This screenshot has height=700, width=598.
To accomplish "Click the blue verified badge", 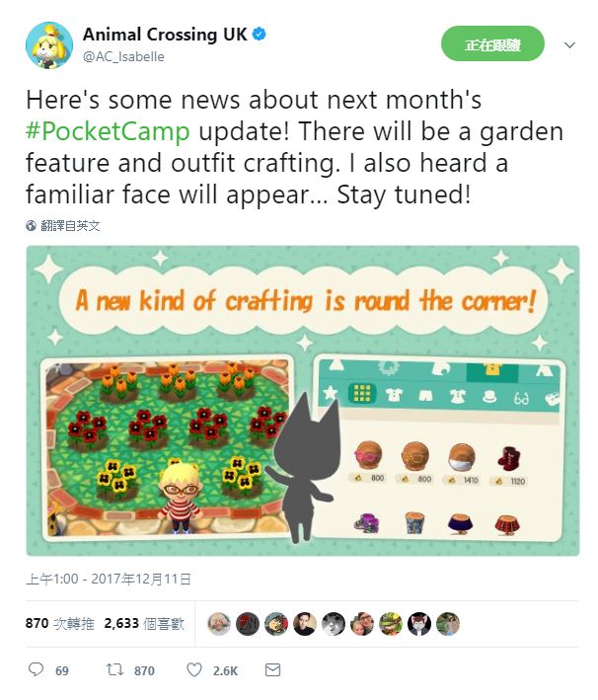I will point(259,36).
